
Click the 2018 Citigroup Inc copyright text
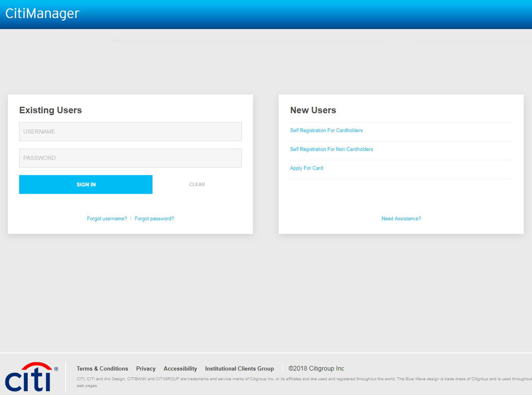[x=315, y=368]
